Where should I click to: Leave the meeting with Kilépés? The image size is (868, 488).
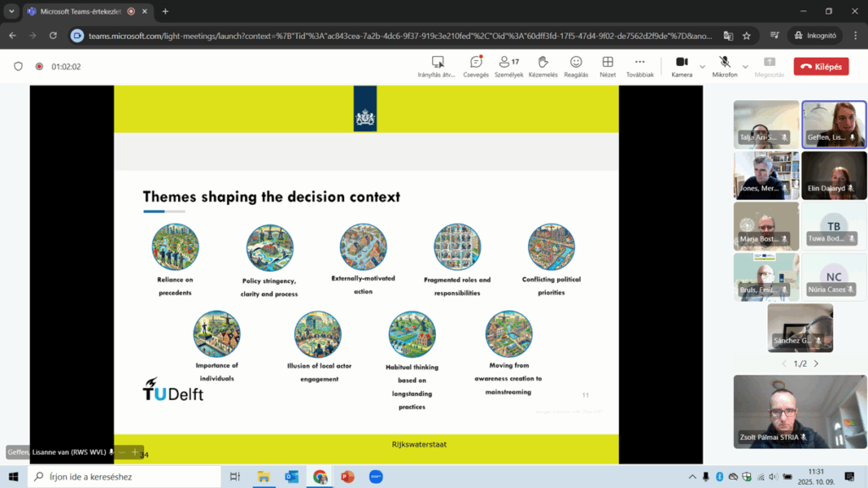pyautogui.click(x=821, y=66)
